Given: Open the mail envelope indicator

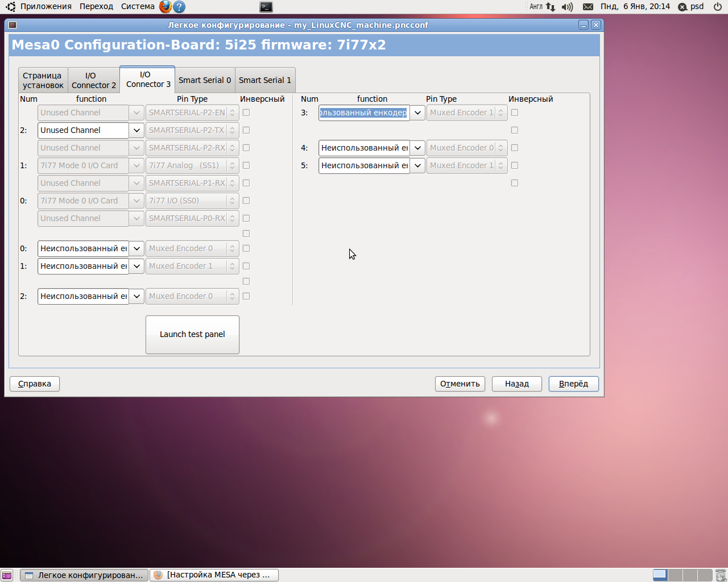Looking at the screenshot, I should point(588,7).
